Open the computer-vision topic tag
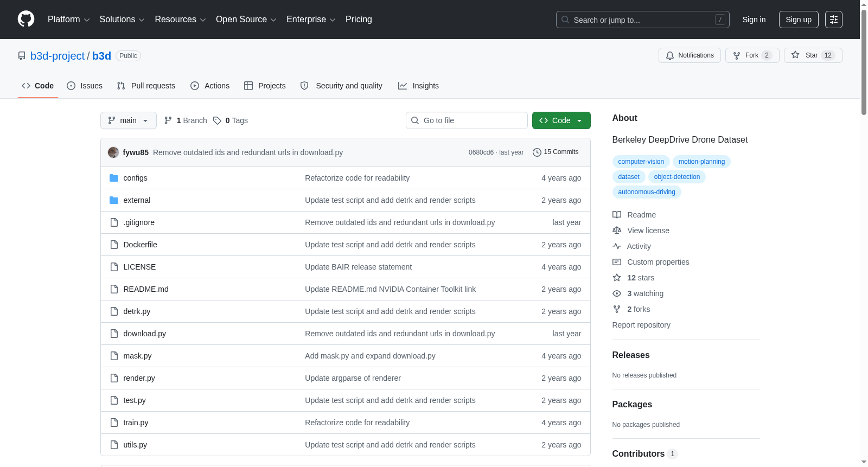The width and height of the screenshot is (868, 467). coord(641,162)
